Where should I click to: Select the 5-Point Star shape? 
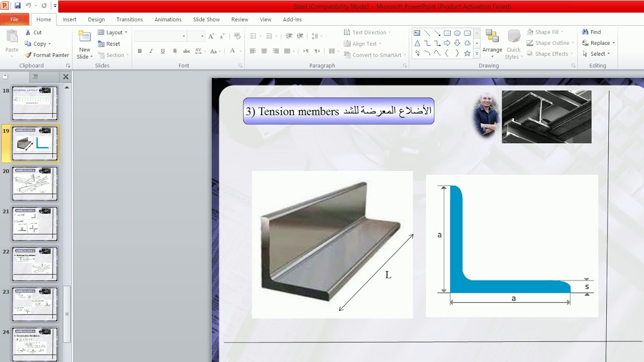pyautogui.click(x=467, y=53)
